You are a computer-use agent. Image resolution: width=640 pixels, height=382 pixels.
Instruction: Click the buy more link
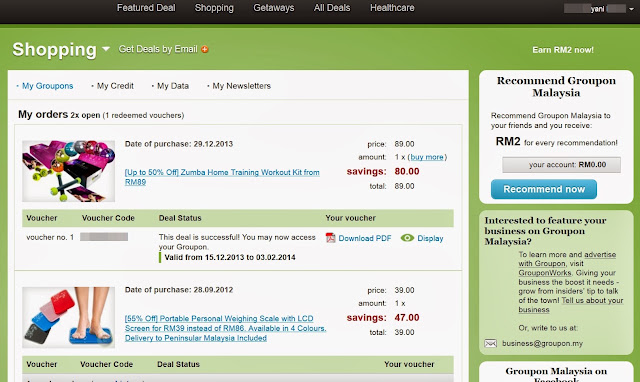(427, 157)
